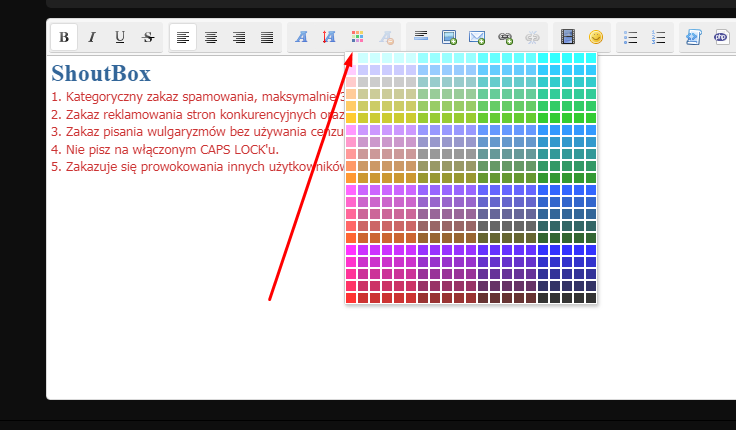Toggle italic text formatting

click(92, 37)
